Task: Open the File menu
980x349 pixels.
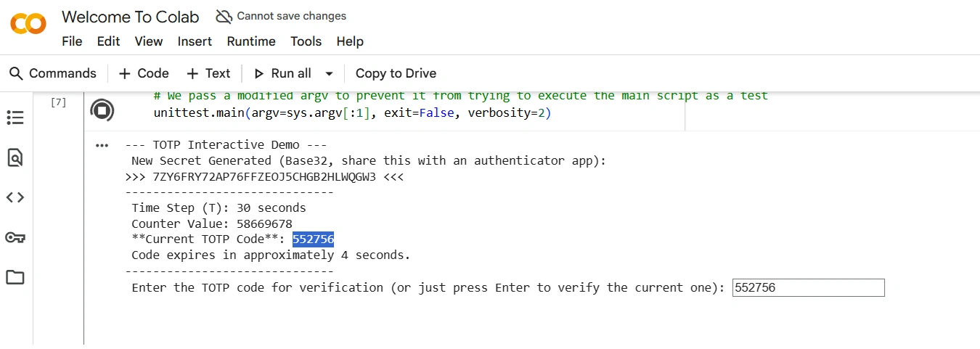Action: [72, 41]
